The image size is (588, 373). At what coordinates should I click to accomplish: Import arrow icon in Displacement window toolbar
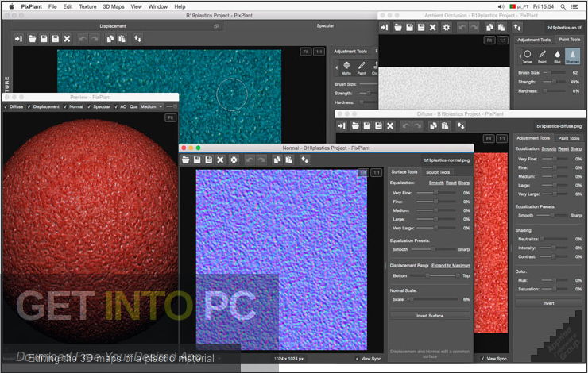click(18, 39)
